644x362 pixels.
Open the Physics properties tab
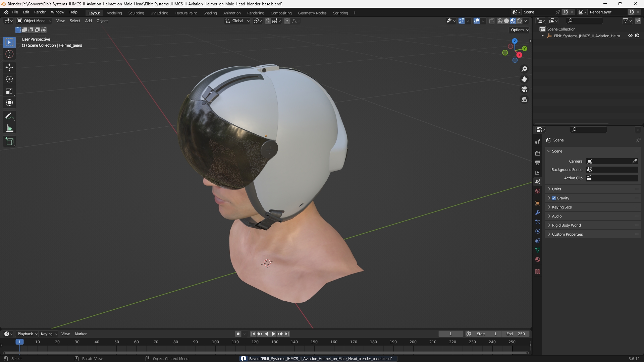538,231
